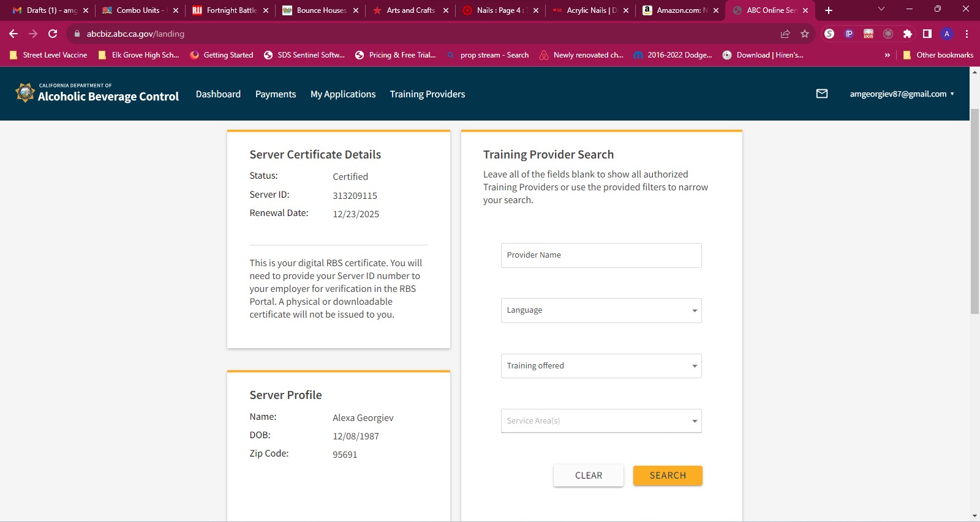Screen dimensions: 980x522
Task: Click the share page icon in address bar
Action: pos(785,34)
